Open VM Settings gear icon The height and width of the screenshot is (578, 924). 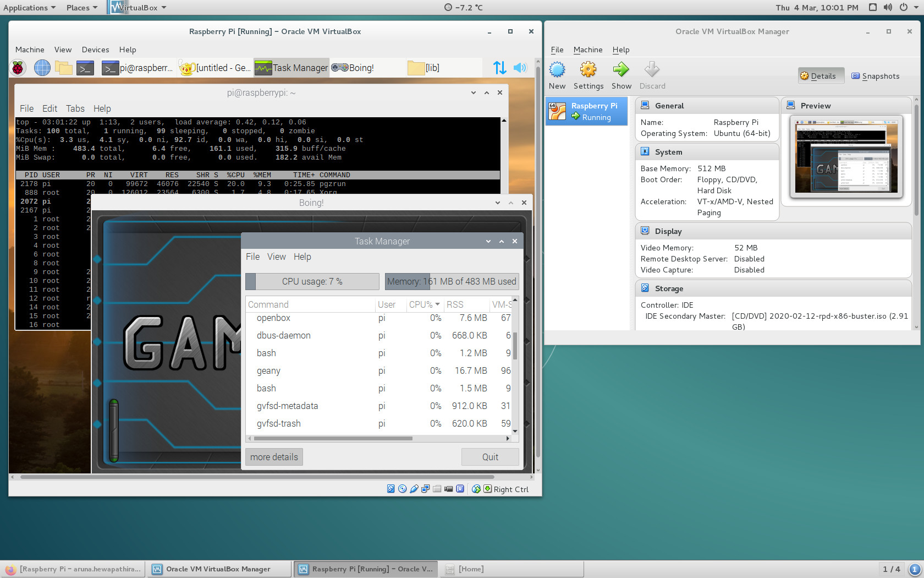(x=588, y=75)
